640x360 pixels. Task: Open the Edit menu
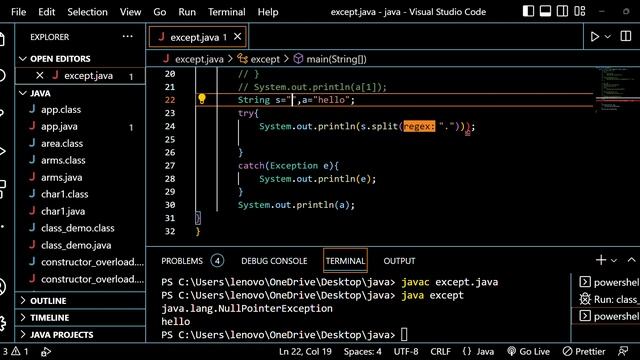[x=47, y=12]
